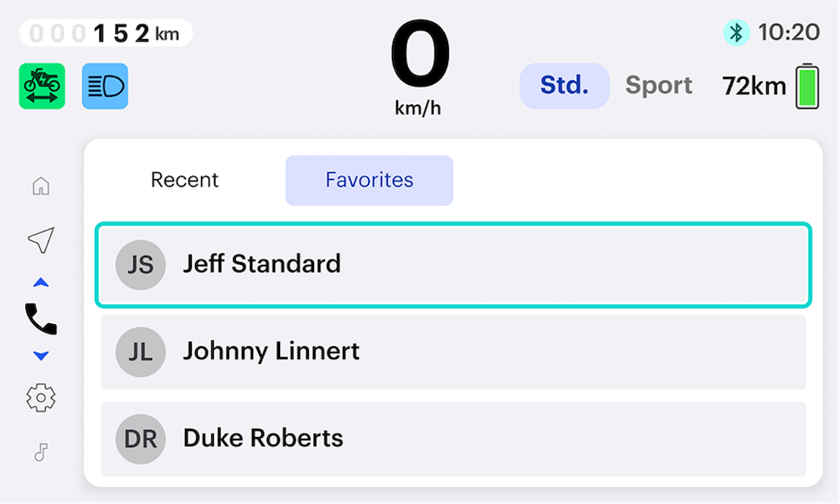Click the blue down chevron below phone

[x=41, y=356]
